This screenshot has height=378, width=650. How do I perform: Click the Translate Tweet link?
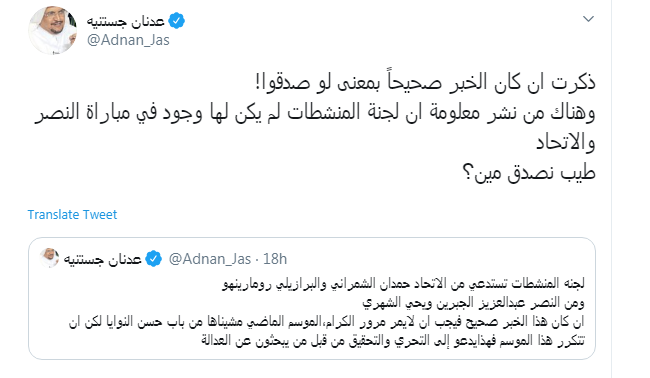coord(73,215)
